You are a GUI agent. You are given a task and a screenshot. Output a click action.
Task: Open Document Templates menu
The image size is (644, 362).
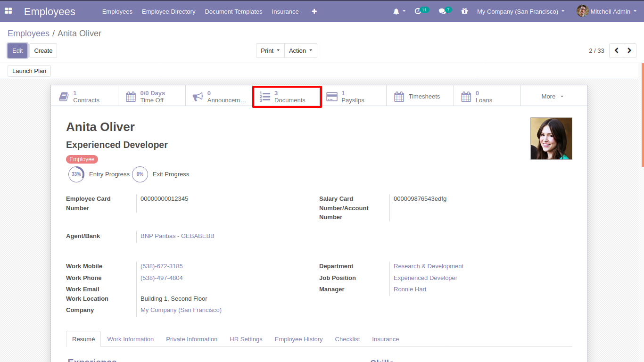point(233,11)
